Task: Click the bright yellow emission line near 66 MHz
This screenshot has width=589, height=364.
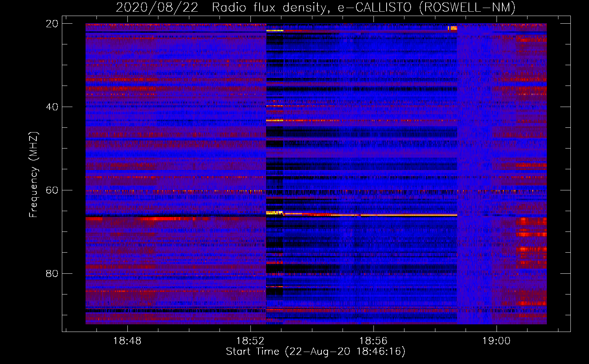Action: [361, 215]
